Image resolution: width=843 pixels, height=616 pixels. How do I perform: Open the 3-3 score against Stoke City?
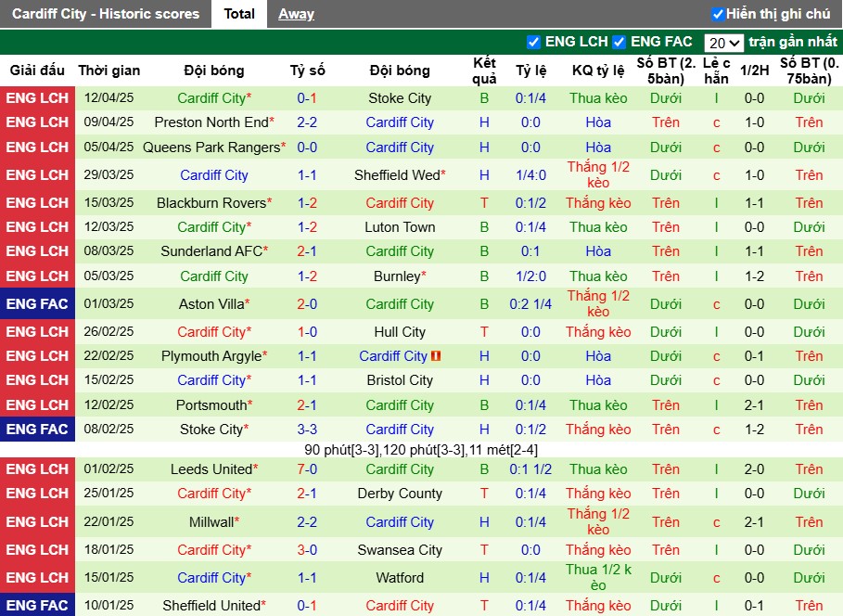coord(307,430)
